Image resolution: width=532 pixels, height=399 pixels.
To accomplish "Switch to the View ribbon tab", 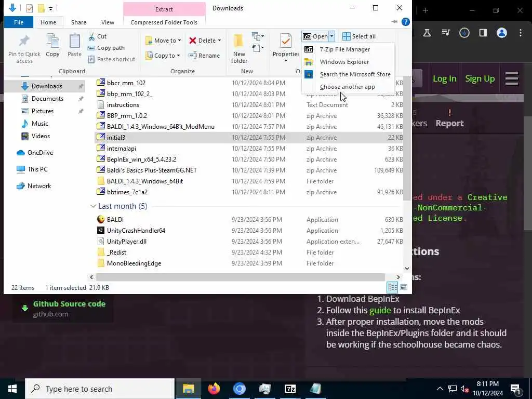I will pyautogui.click(x=108, y=22).
